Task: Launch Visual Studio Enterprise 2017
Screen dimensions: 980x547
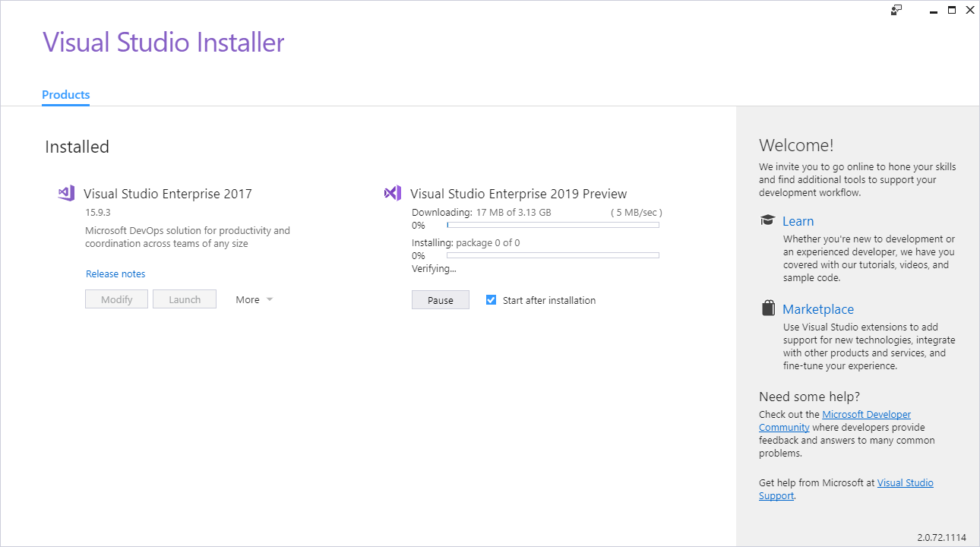Action: pos(185,299)
